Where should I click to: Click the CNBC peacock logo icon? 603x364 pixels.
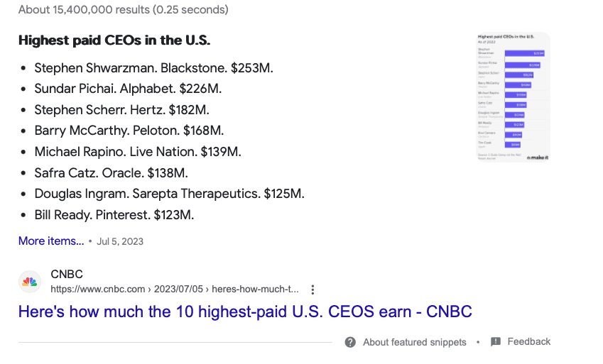(30, 282)
